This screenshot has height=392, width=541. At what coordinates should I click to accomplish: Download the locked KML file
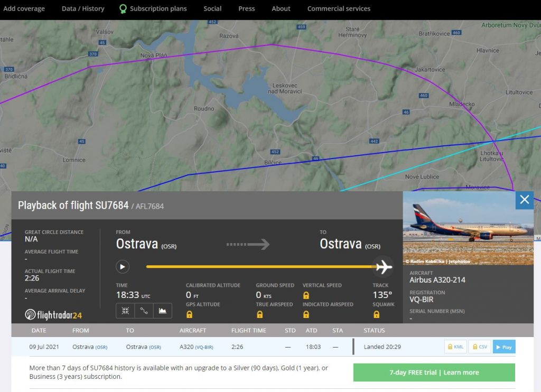point(455,347)
